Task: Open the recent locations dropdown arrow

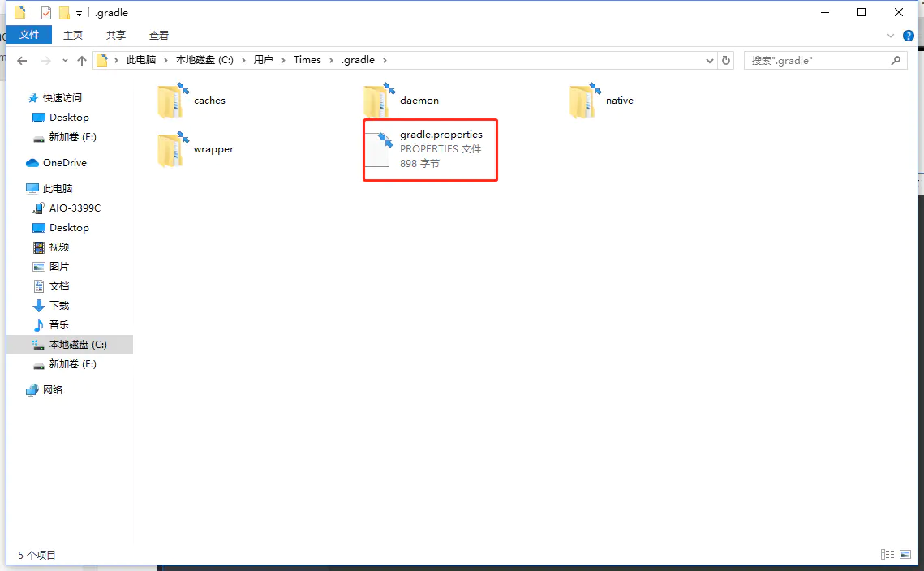Action: click(x=65, y=61)
